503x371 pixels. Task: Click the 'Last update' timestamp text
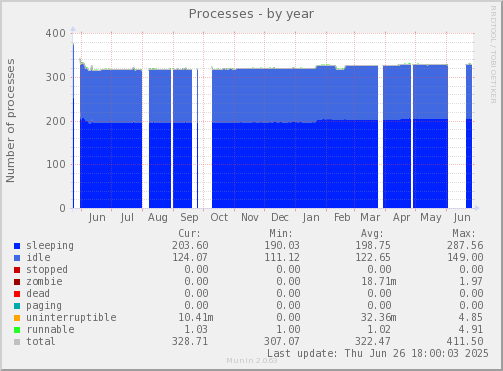(x=378, y=353)
